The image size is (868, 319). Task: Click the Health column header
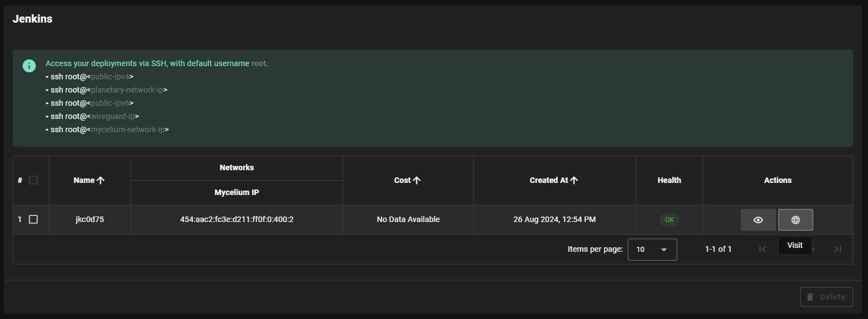pyautogui.click(x=669, y=180)
